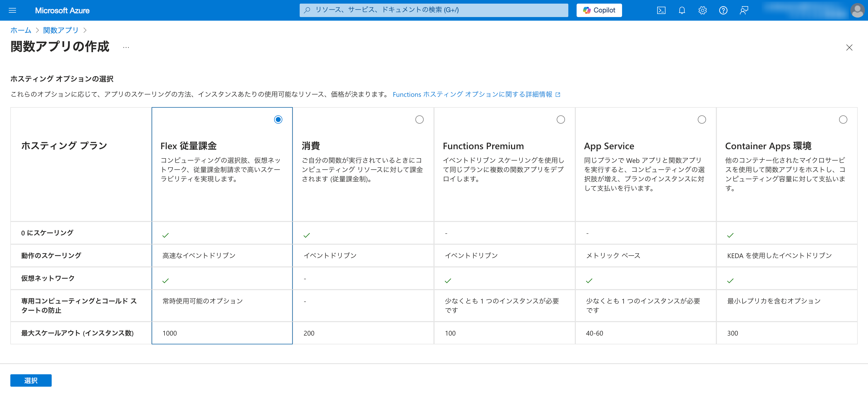Open the help question mark icon
Image resolution: width=868 pixels, height=397 pixels.
click(x=723, y=10)
